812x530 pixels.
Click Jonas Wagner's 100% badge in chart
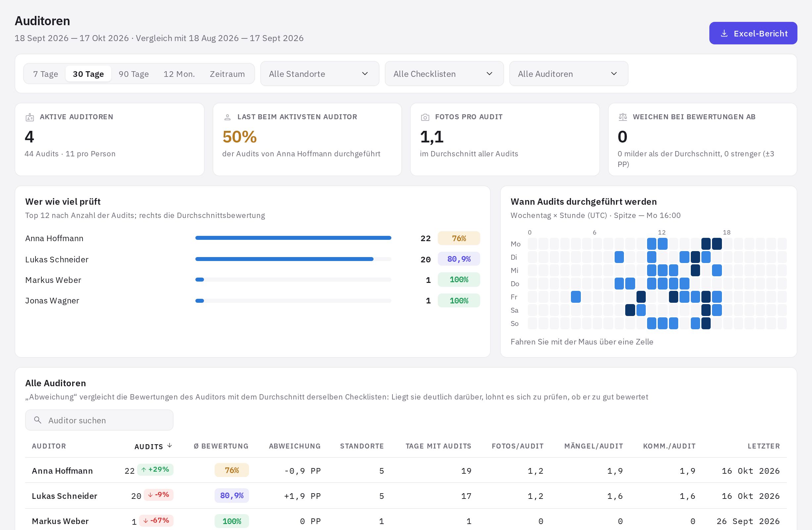[x=459, y=301]
